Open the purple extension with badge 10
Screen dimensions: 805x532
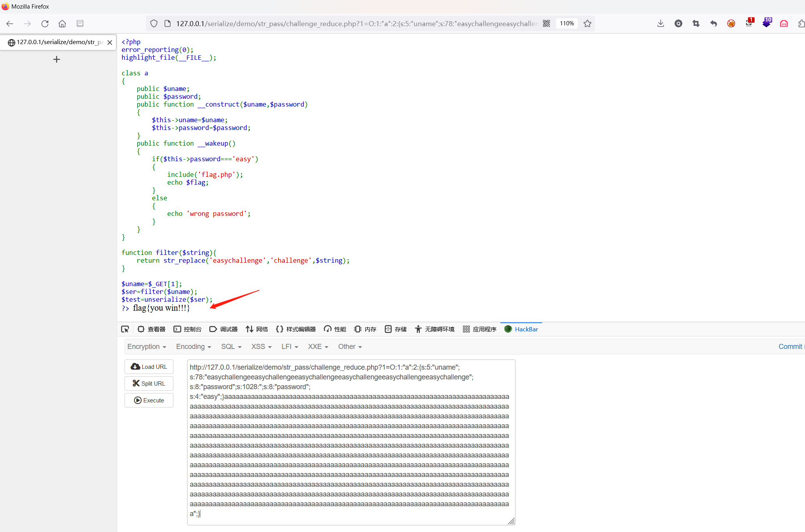(767, 23)
